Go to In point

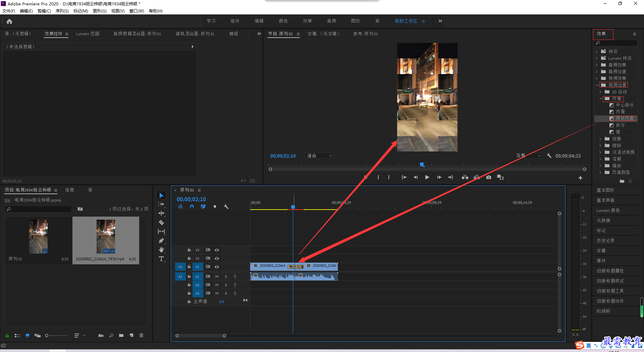point(404,177)
